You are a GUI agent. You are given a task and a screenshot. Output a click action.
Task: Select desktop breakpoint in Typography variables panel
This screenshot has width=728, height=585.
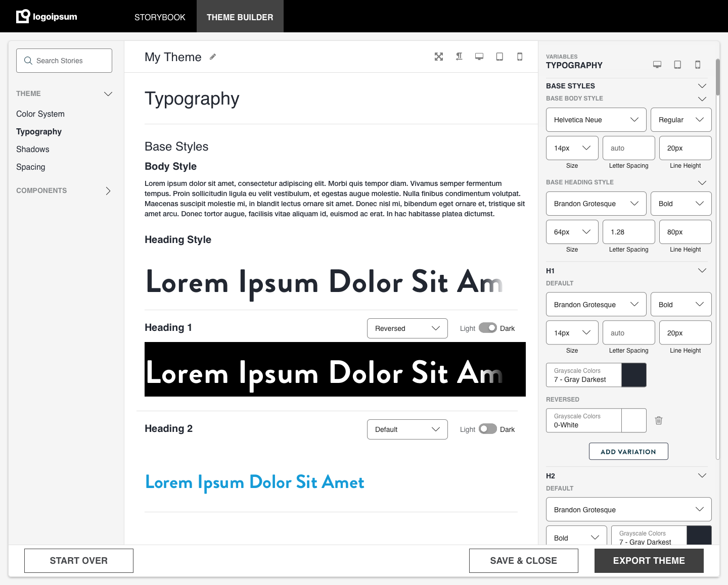tap(657, 65)
